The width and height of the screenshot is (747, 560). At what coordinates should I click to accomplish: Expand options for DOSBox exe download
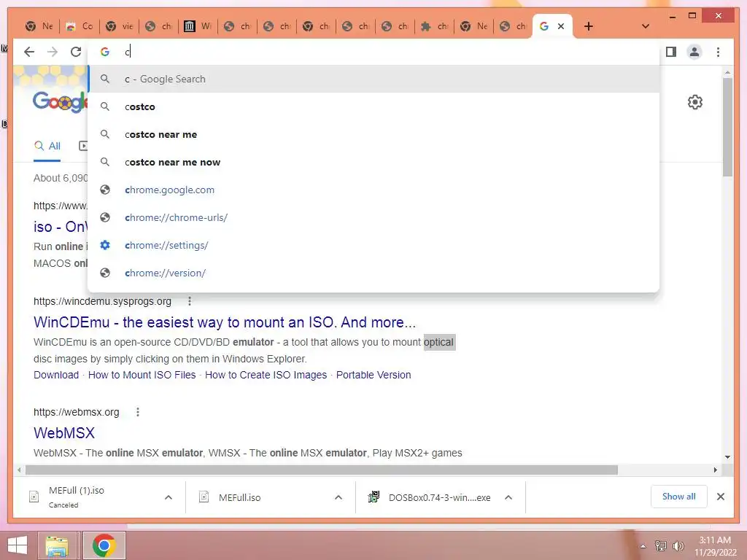point(508,497)
